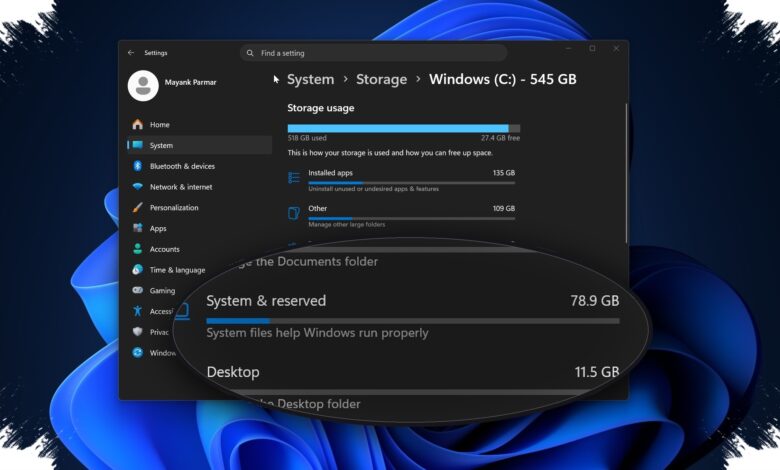
Task: Click the Personalization paintbrush icon
Action: tap(138, 207)
